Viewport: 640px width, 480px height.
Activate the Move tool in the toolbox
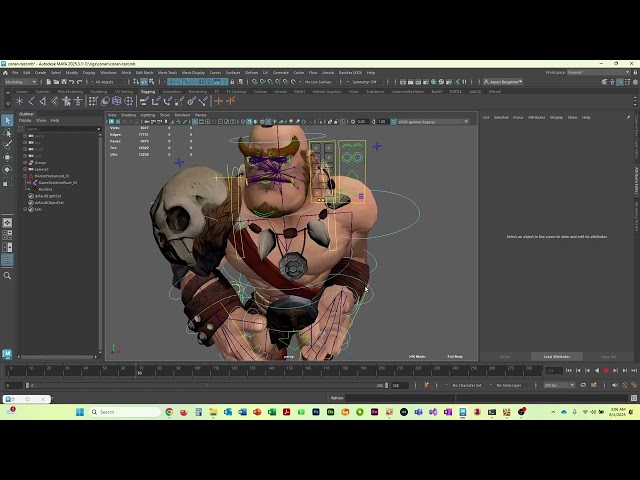pyautogui.click(x=7, y=157)
